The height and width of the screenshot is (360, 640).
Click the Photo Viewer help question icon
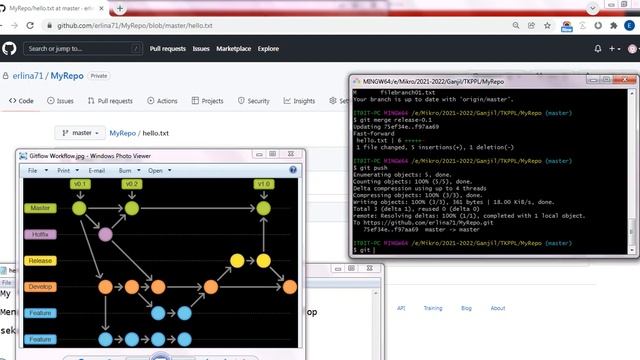tap(293, 170)
